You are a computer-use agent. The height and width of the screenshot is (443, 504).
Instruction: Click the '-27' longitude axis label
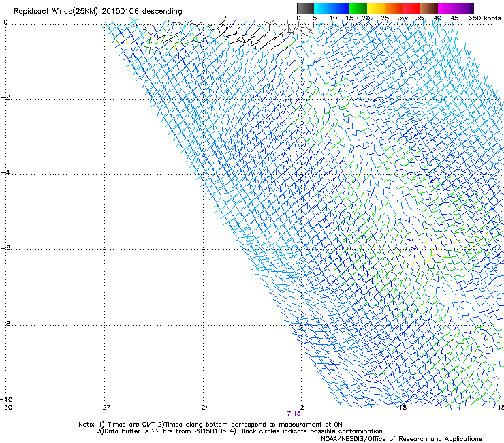click(x=104, y=408)
